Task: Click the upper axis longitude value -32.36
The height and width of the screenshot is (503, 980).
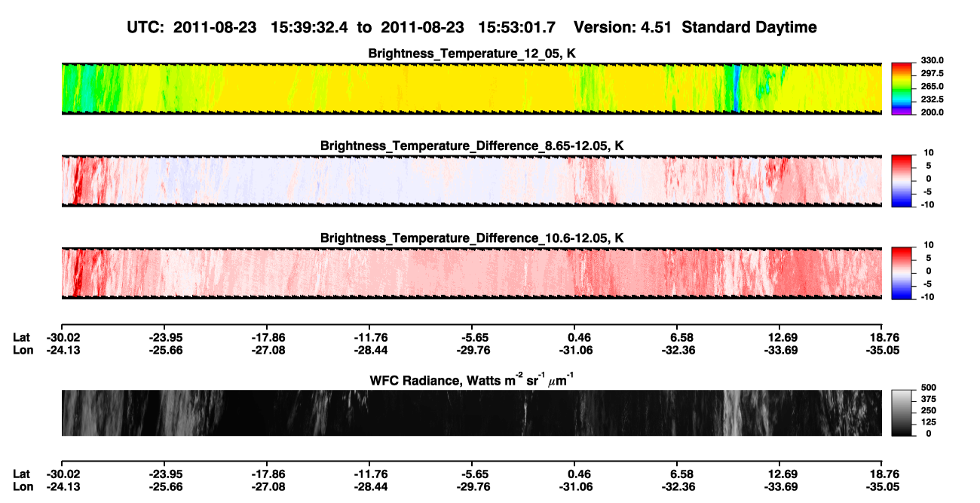Action: coord(677,350)
